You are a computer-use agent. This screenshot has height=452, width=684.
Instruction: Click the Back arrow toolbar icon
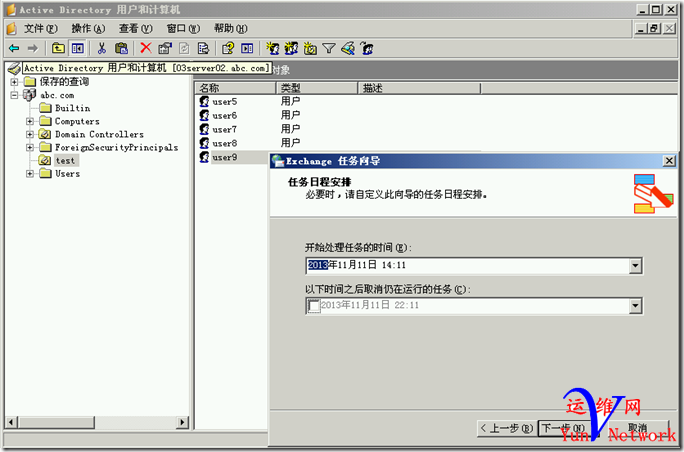tap(14, 48)
